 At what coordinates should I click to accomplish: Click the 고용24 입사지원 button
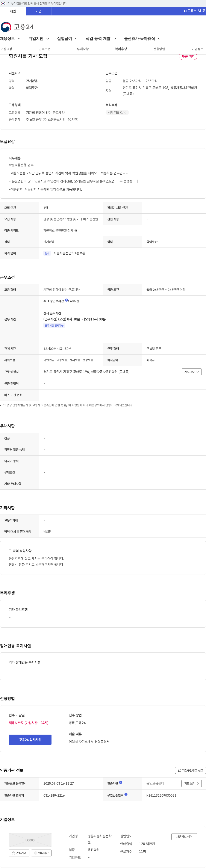pos(30,740)
